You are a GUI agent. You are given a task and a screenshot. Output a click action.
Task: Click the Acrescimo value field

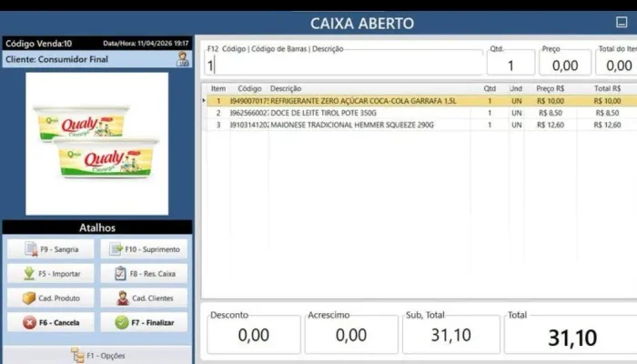pyautogui.click(x=351, y=335)
